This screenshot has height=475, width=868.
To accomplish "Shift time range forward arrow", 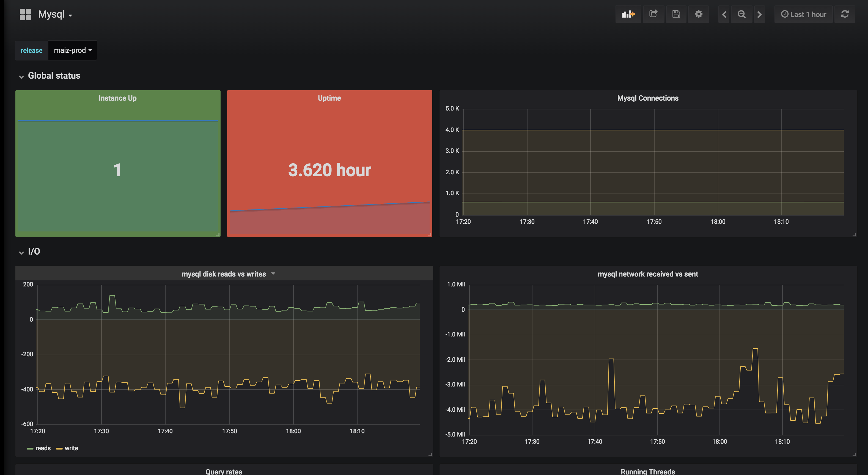I will pyautogui.click(x=760, y=15).
